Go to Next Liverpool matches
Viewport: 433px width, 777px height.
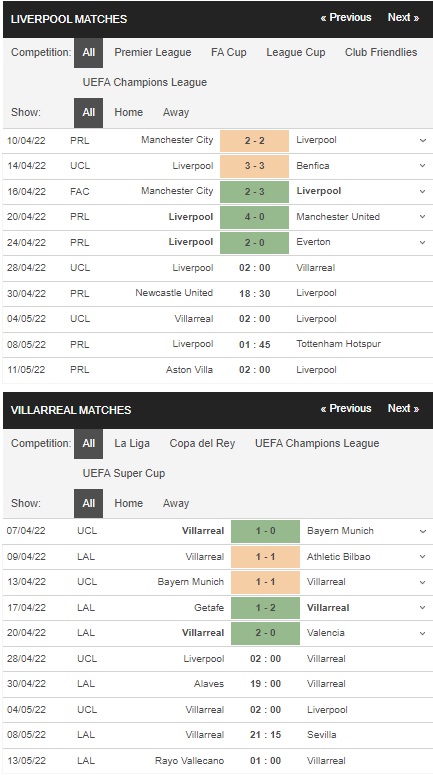[x=403, y=18]
